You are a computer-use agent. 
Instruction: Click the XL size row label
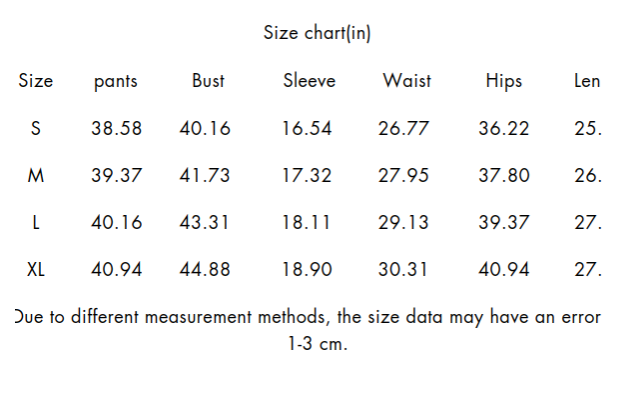tap(36, 269)
